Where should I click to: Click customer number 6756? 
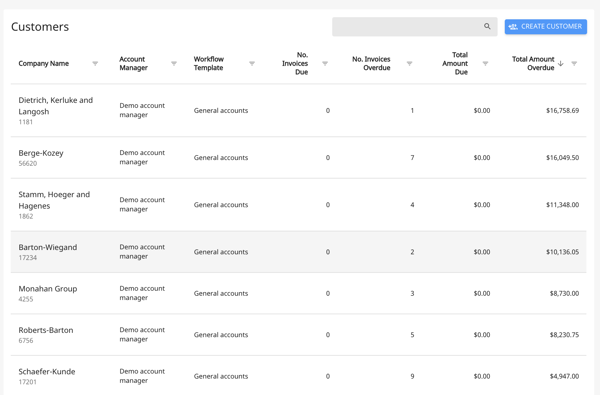point(26,340)
